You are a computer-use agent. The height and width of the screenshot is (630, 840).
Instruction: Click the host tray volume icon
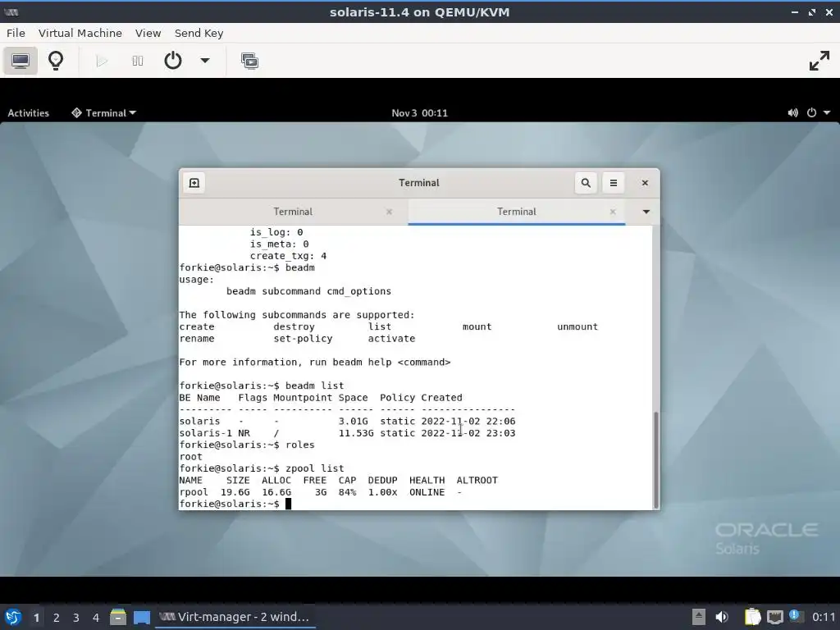(x=722, y=617)
